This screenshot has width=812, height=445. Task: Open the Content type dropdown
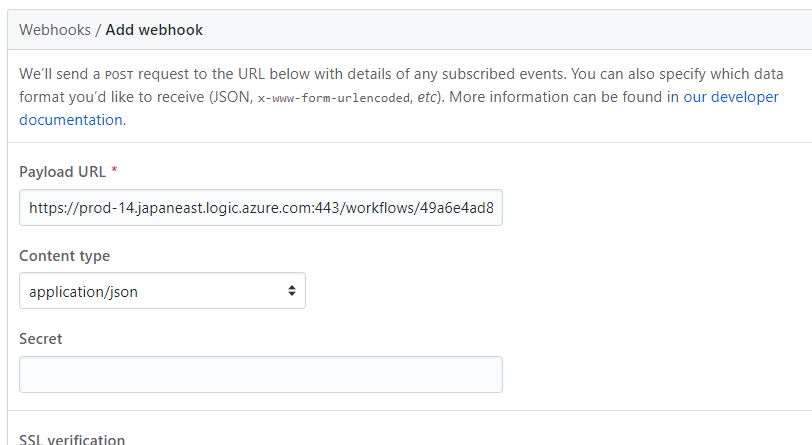[162, 291]
